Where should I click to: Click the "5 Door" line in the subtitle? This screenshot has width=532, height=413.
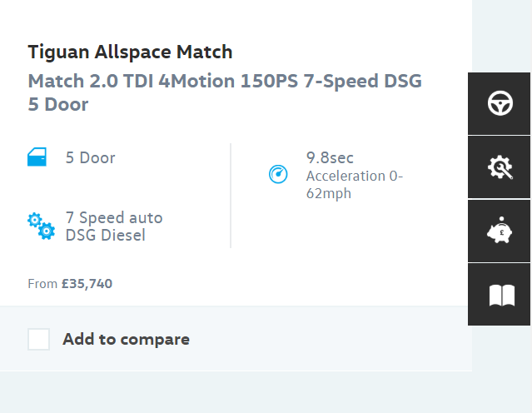(58, 105)
